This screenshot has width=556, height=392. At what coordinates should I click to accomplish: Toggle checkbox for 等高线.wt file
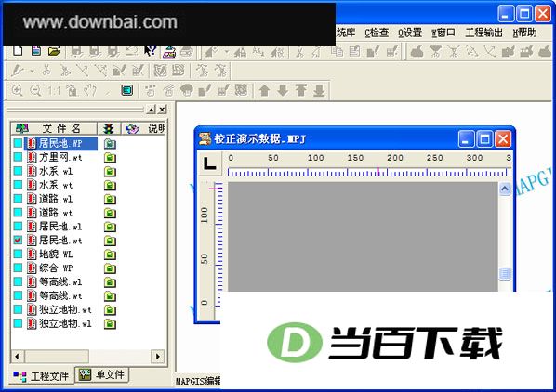click(18, 295)
